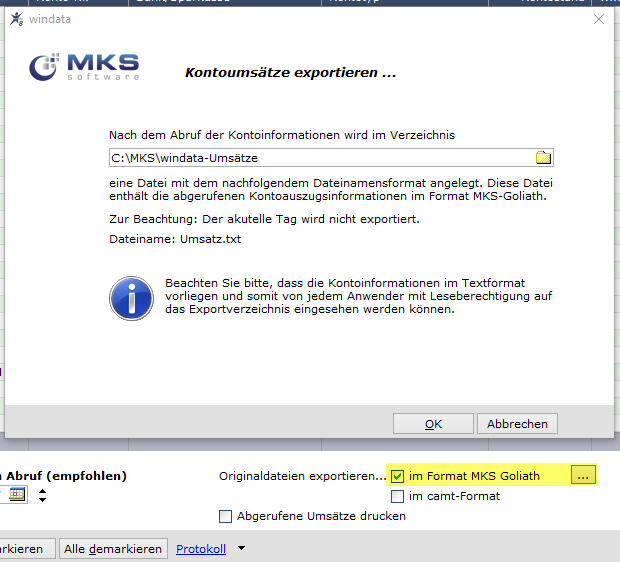Close the windata dialog window
This screenshot has height=562, width=620.
(599, 19)
